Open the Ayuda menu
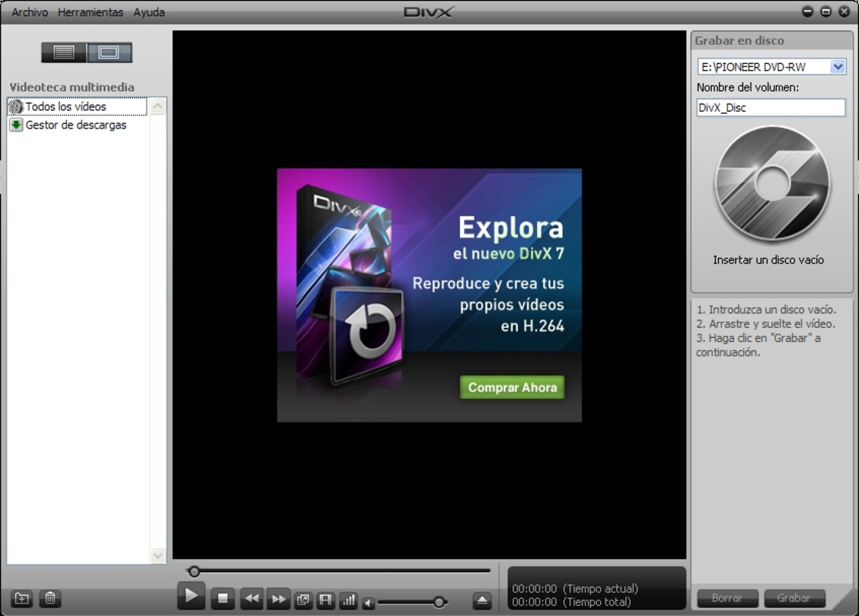Viewport: 859px width, 616px height. click(149, 12)
